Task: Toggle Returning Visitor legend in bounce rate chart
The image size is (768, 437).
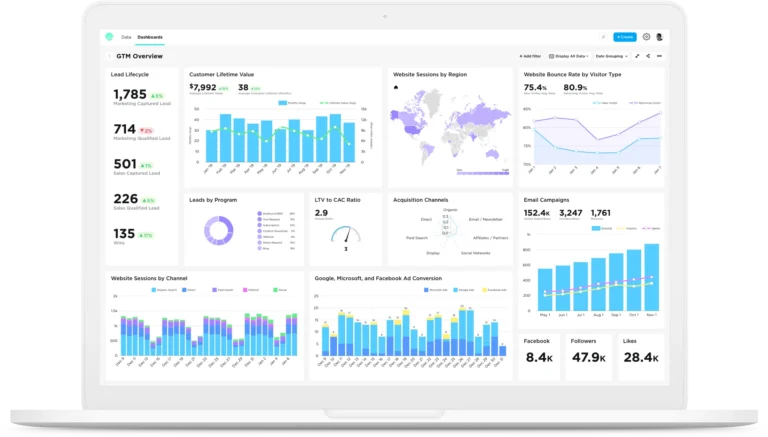Action: pyautogui.click(x=645, y=103)
